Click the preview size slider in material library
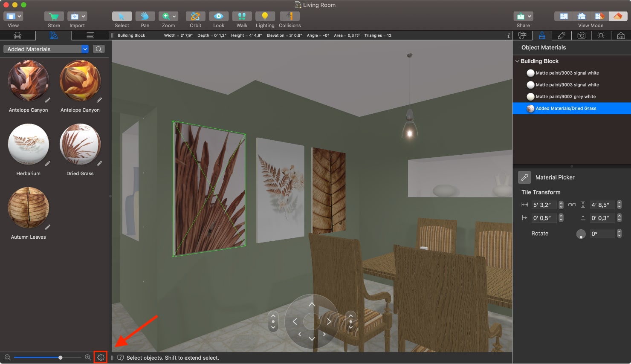 coord(47,358)
